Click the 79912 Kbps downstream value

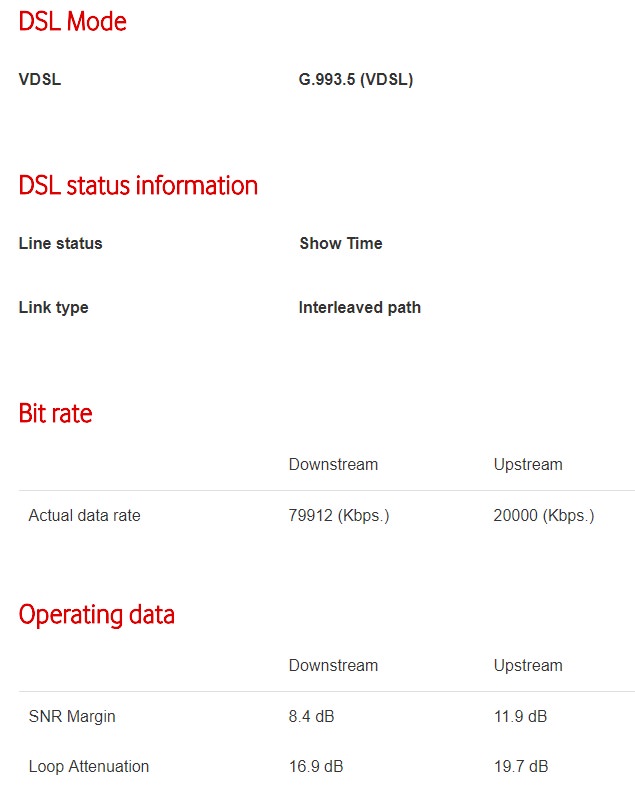[x=339, y=515]
